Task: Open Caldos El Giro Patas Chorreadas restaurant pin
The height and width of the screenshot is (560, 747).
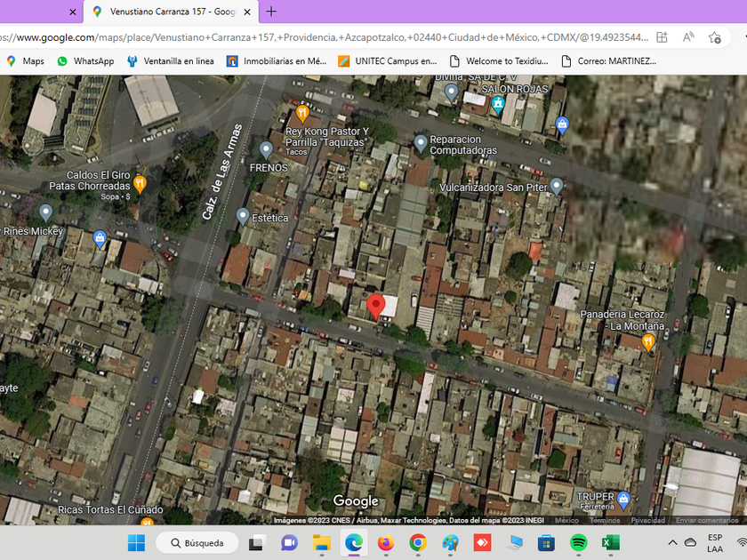Action: 140,185
